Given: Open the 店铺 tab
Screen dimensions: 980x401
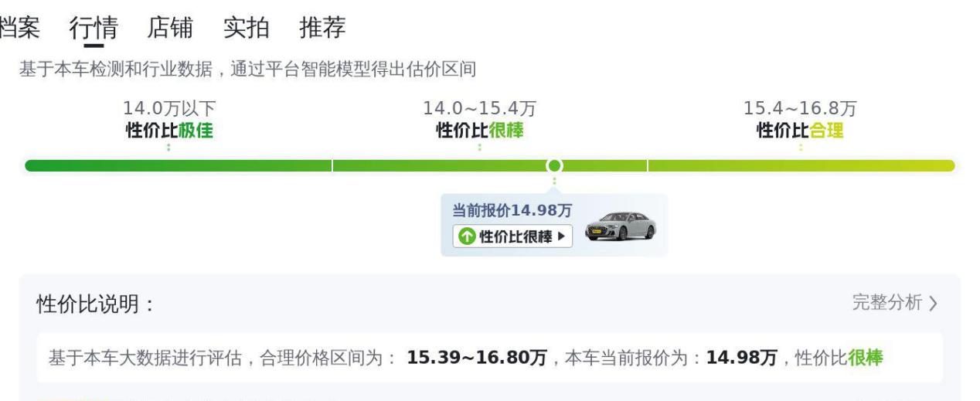Looking at the screenshot, I should [169, 29].
